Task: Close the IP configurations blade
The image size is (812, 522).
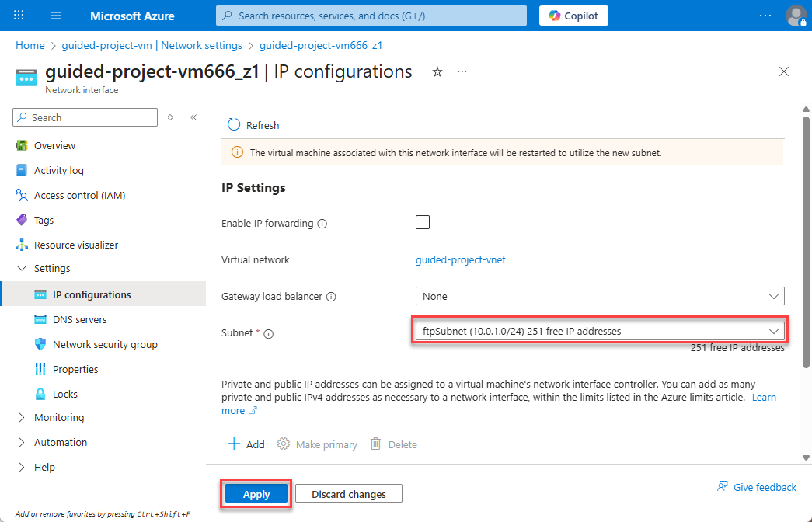Action: point(784,71)
